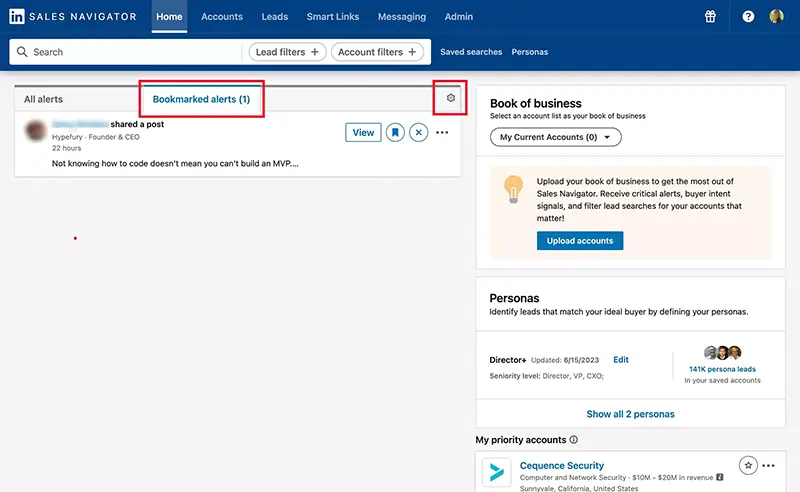The height and width of the screenshot is (492, 800).
Task: Click the persona leads avatar group
Action: (x=722, y=353)
